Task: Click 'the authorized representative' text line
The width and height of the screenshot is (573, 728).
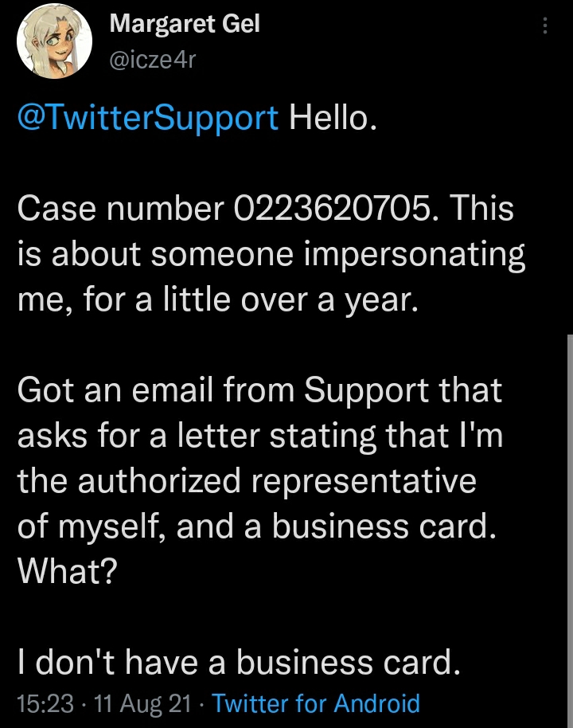Action: 247,480
